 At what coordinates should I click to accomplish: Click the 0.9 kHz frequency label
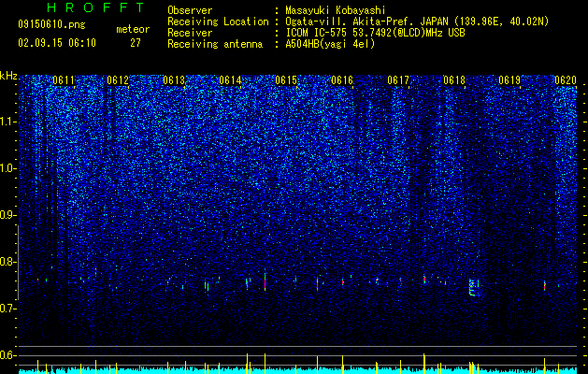click(7, 215)
